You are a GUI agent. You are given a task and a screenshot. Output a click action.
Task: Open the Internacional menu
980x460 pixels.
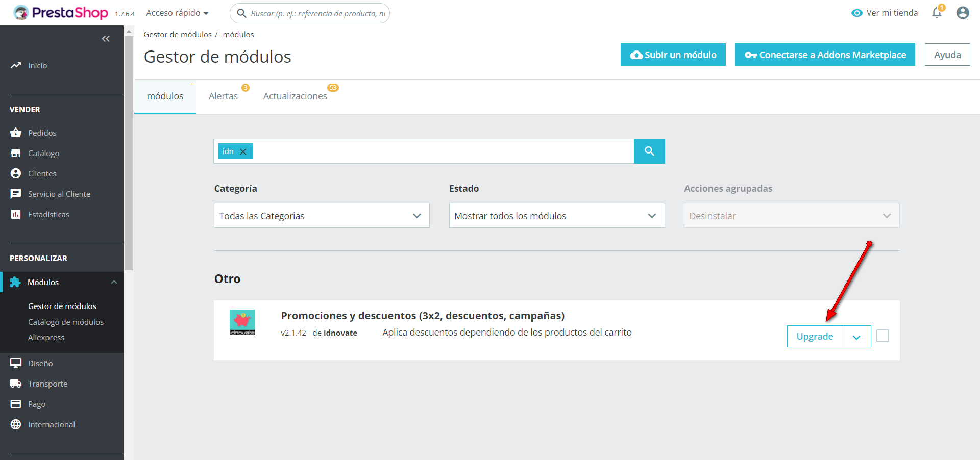(51, 424)
